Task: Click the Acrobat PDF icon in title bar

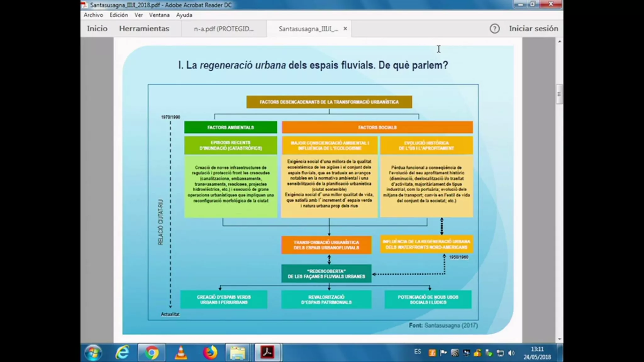Action: tap(84, 4)
